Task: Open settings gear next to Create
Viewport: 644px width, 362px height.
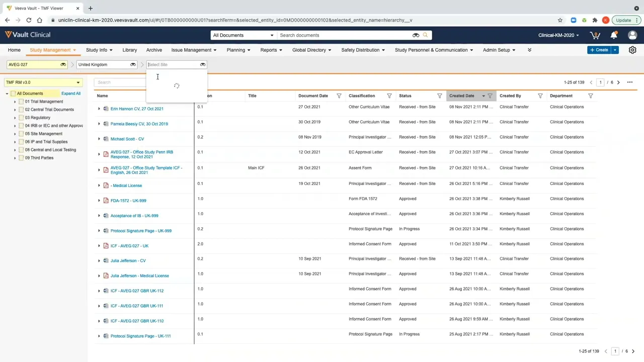Action: pyautogui.click(x=632, y=50)
